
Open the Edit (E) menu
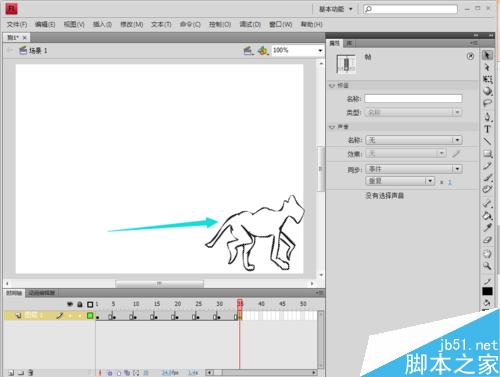click(45, 24)
